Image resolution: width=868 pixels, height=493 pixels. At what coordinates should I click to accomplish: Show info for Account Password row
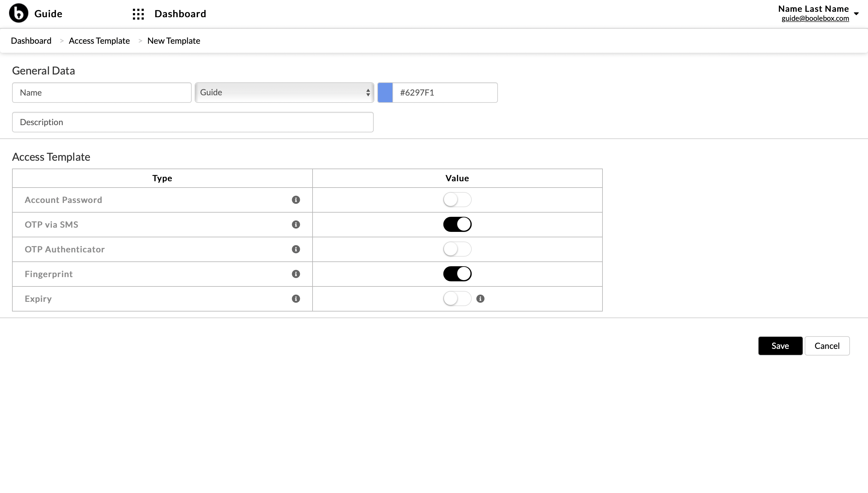click(x=296, y=200)
